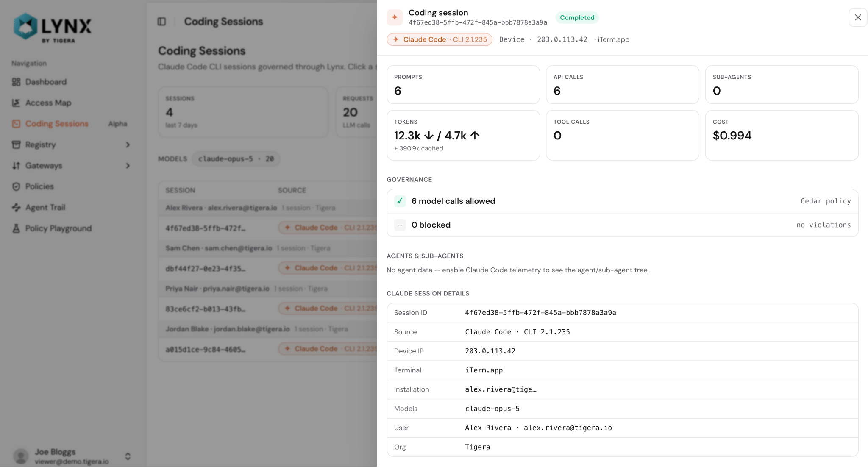Click the SOURCE column header

coord(292,190)
